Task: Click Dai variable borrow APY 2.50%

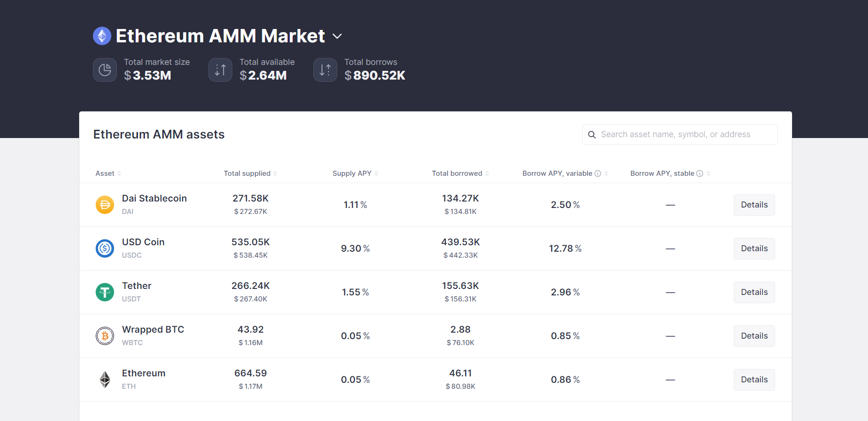Action: point(565,205)
